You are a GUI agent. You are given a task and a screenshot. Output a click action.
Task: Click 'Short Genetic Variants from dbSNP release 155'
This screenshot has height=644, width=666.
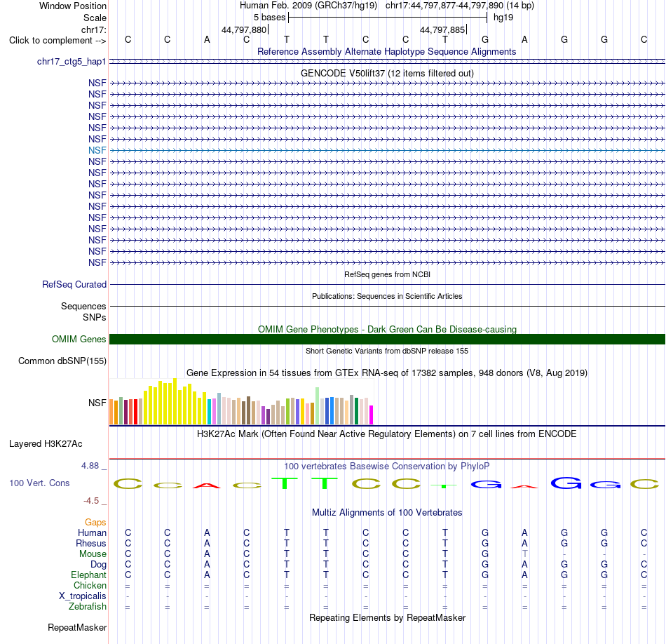pyautogui.click(x=387, y=351)
